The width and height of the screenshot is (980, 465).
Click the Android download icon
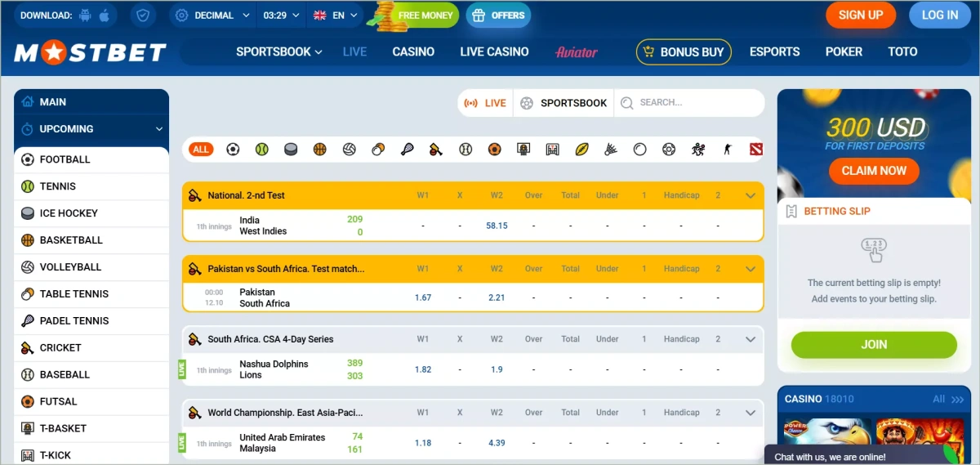[x=86, y=16]
